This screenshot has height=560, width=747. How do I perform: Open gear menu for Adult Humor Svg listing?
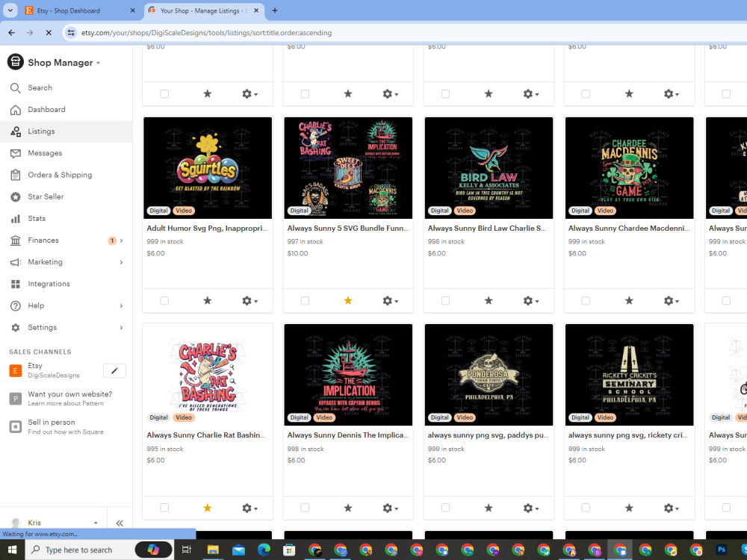(x=249, y=301)
